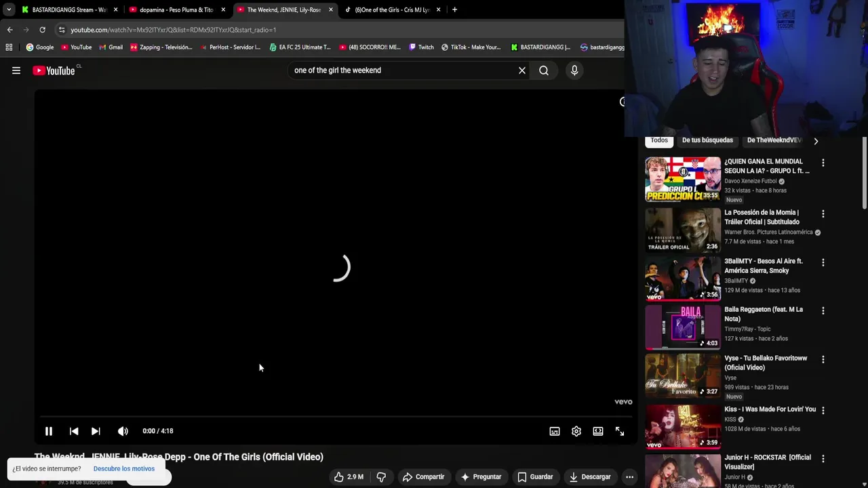Switch to theater mode view

[598, 431]
